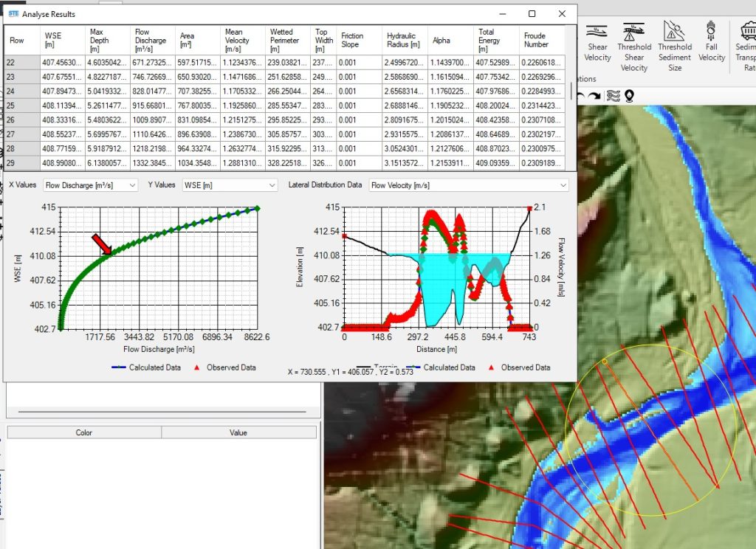
Task: Maximize the Analyse Results window
Action: 532,14
